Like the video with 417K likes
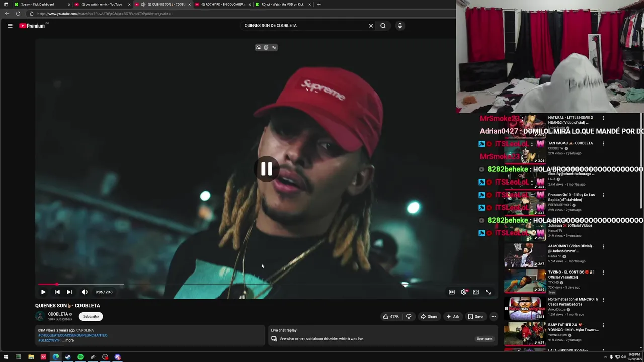Viewport: 644px width, 362px height. click(391, 316)
